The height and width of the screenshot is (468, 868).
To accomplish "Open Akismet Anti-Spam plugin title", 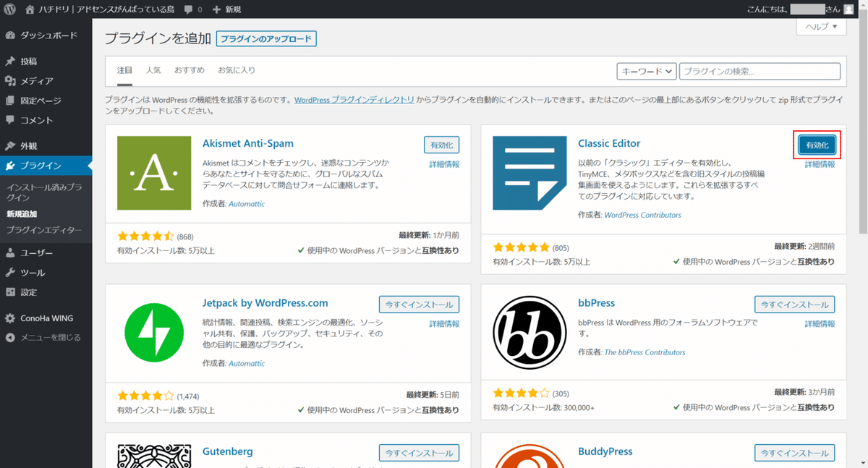I will click(x=248, y=143).
